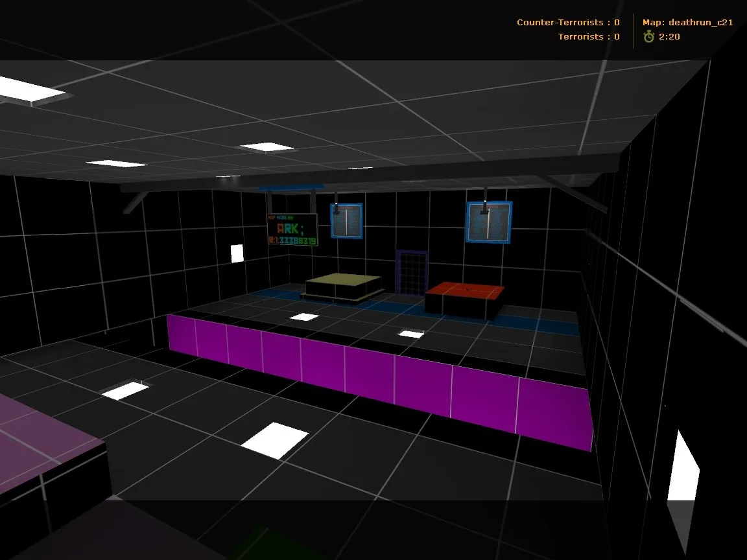Click the ARK map-maker sign
747x560 pixels.
[292, 229]
